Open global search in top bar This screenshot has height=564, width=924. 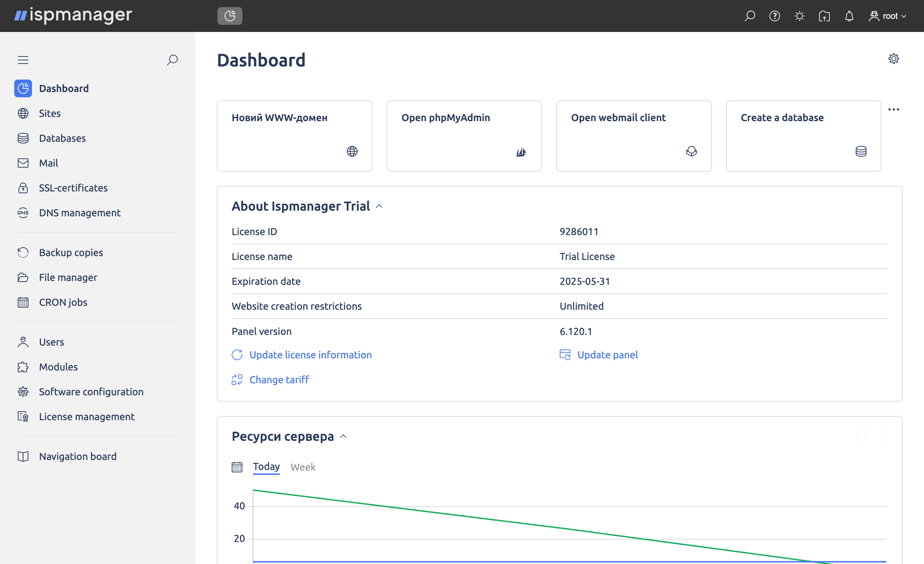coord(750,16)
